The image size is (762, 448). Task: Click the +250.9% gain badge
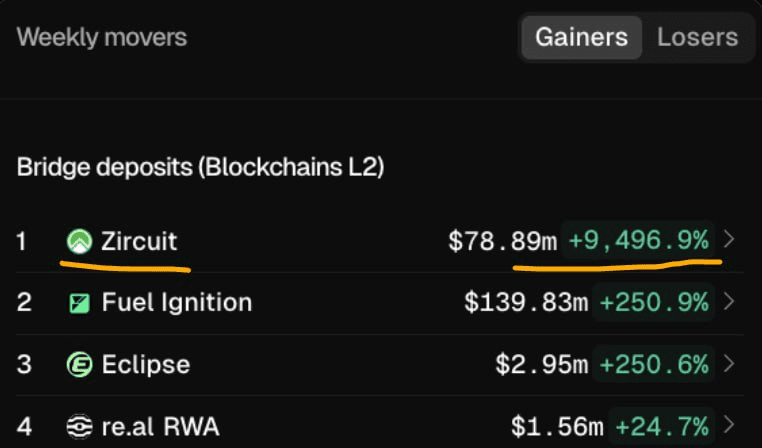point(654,302)
